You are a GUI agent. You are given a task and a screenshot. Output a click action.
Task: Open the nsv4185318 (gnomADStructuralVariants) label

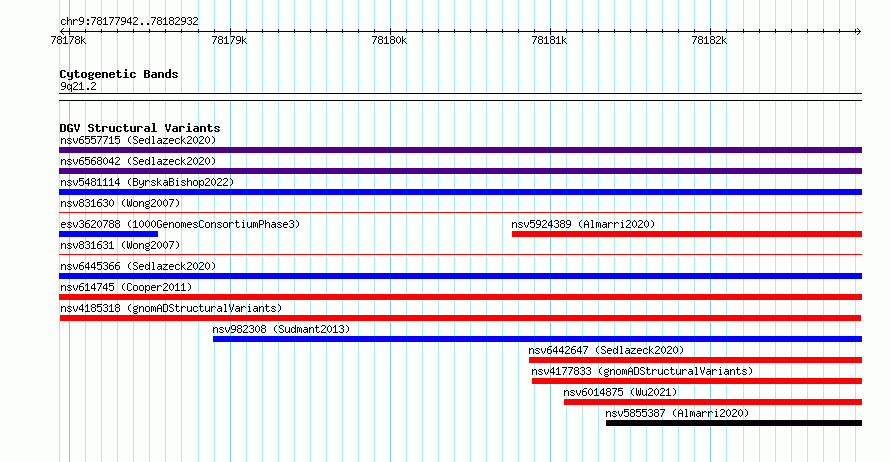[171, 308]
